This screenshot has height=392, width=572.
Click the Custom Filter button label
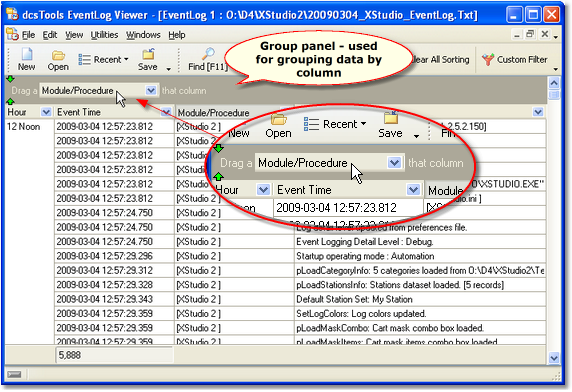522,59
